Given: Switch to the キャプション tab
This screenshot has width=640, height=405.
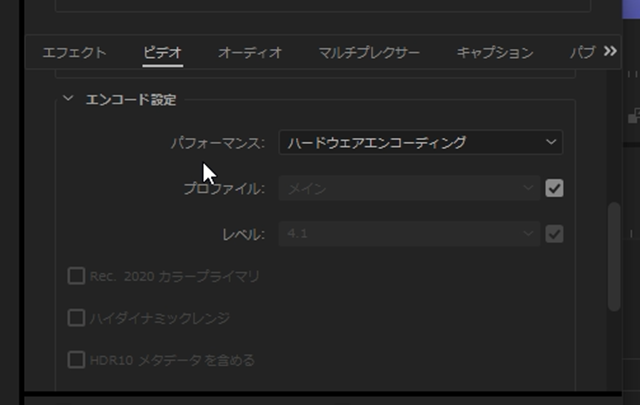Looking at the screenshot, I should click(x=495, y=53).
